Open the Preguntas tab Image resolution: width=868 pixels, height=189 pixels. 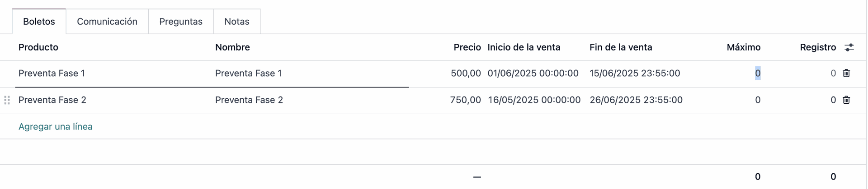[181, 22]
